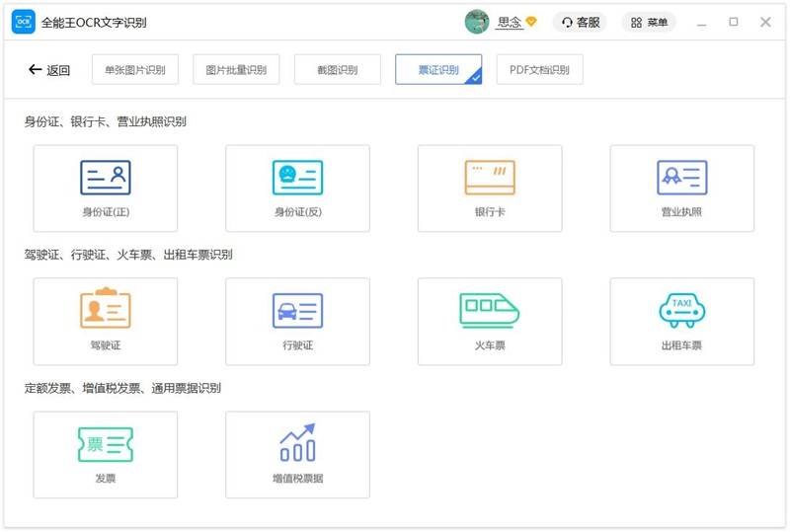Viewport: 790px width, 532px height.
Task: Switch to PDF文档识别 tab
Action: (539, 69)
